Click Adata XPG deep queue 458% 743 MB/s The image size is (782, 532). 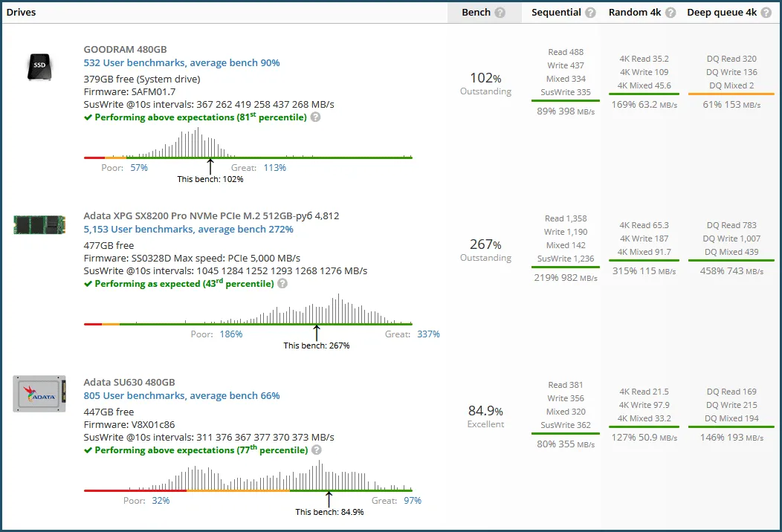tap(731, 271)
